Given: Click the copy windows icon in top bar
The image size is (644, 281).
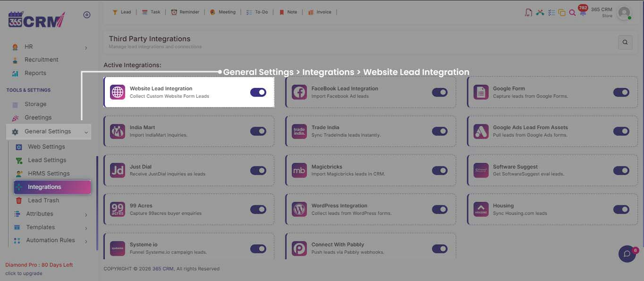Looking at the screenshot, I should (x=562, y=13).
